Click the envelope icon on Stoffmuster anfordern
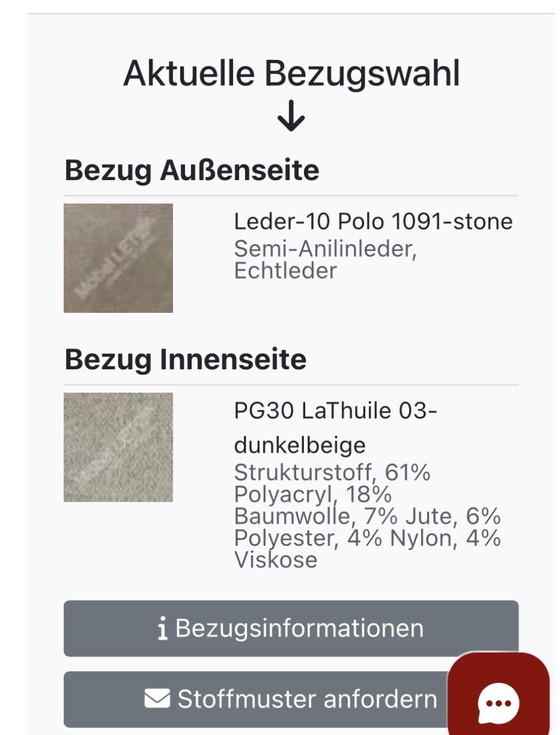Viewport: 560px width, 735px height. pyautogui.click(x=157, y=698)
